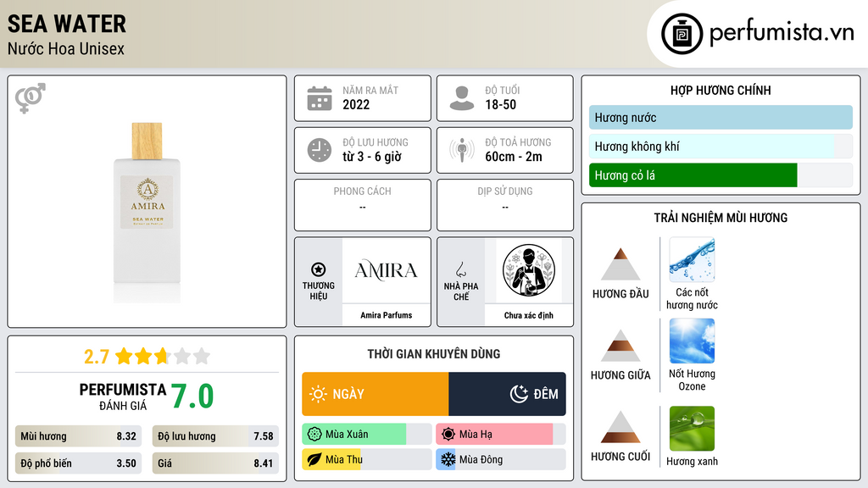Click the Hương đầu pyramid icon
The image size is (868, 488).
pyautogui.click(x=620, y=264)
